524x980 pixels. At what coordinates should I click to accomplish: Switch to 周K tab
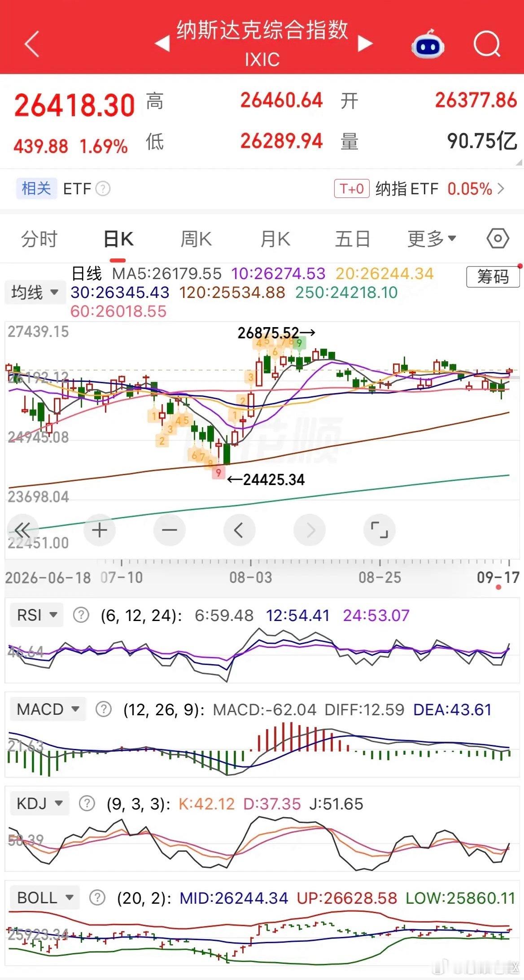[x=196, y=239]
